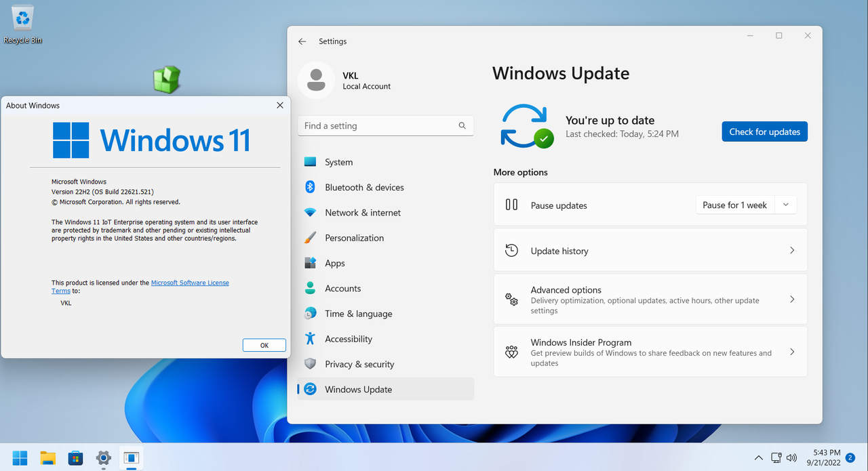The image size is (868, 471).
Task: Click the VKL Local Account name
Action: [x=367, y=81]
